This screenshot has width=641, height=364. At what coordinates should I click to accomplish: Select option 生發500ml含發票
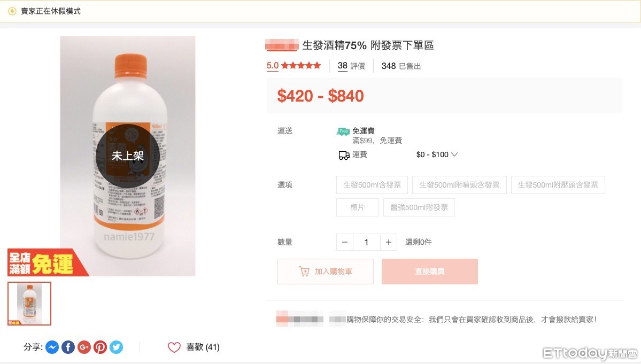[x=372, y=185]
